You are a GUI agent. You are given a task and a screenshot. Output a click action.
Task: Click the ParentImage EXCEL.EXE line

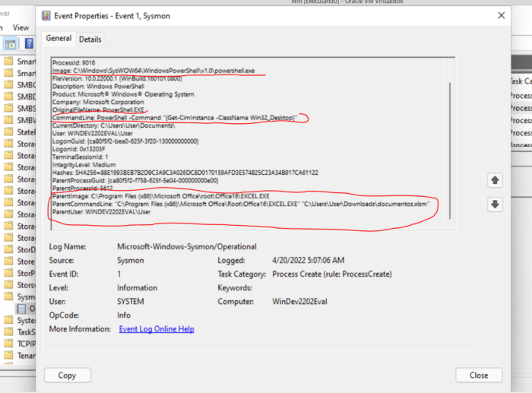click(x=161, y=196)
